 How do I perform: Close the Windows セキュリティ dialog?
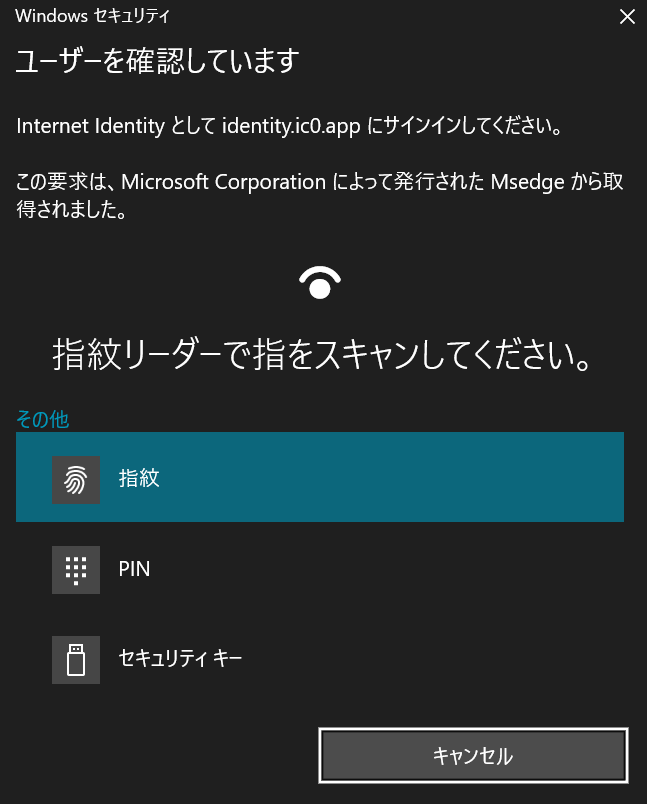[x=627, y=17]
